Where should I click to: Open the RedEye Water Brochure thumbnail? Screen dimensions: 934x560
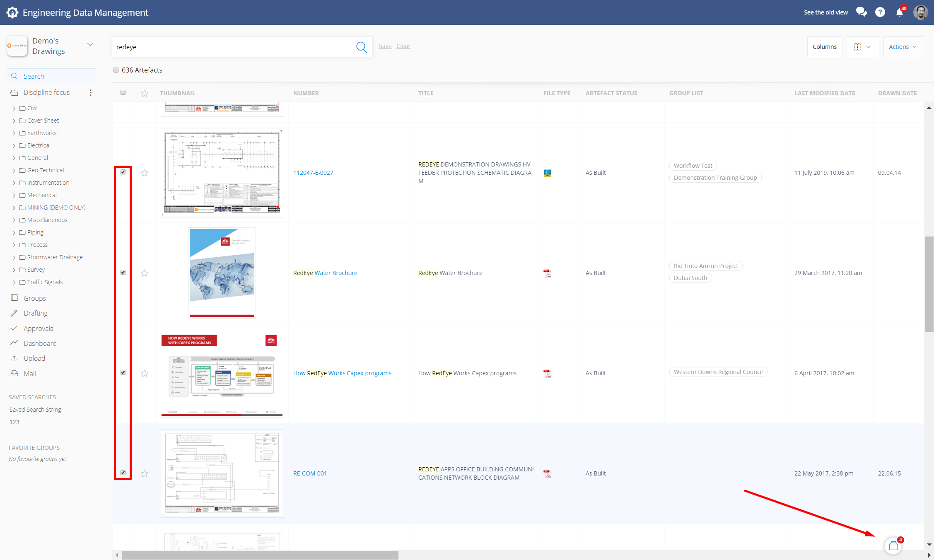coord(222,273)
